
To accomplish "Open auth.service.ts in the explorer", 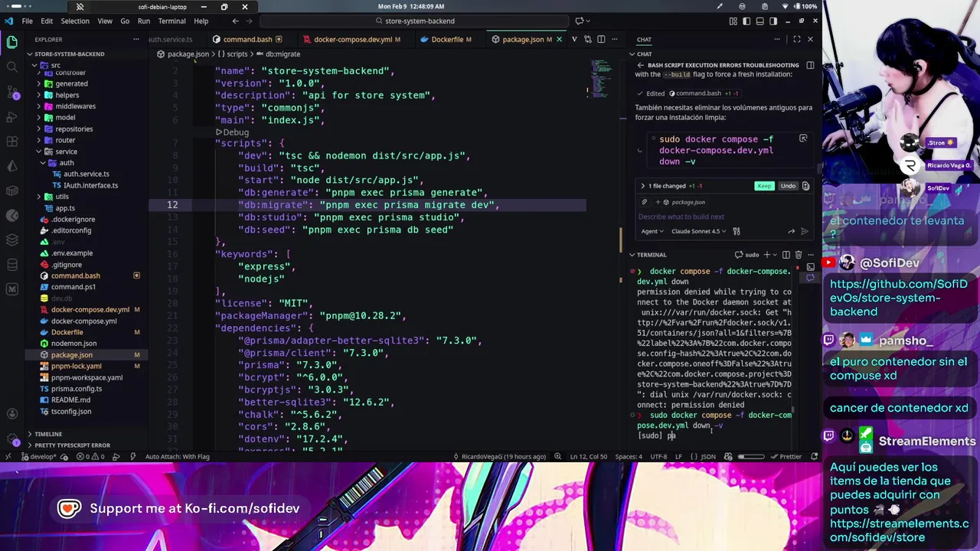I will (x=86, y=174).
